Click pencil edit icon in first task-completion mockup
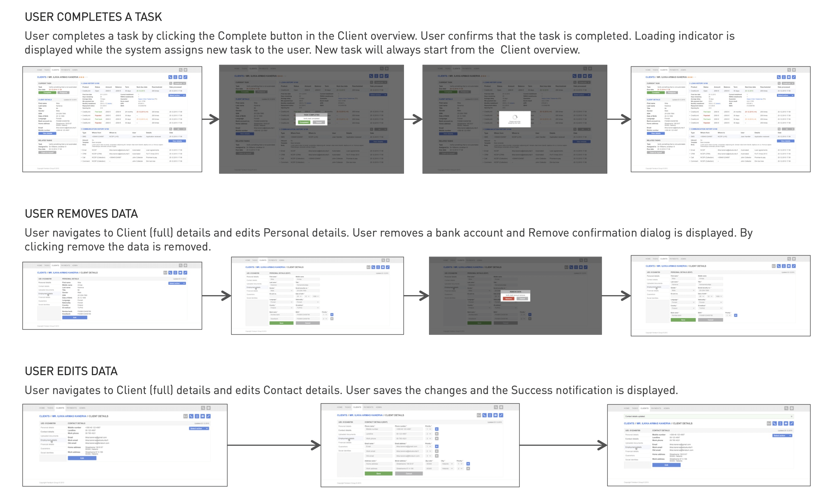The width and height of the screenshot is (833, 504). pyautogui.click(x=185, y=77)
